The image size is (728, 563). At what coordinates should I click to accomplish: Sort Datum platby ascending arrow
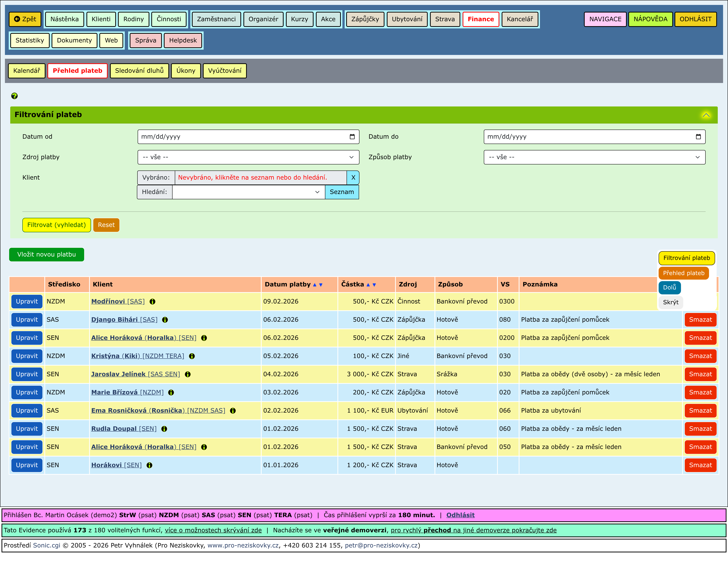pyautogui.click(x=315, y=285)
